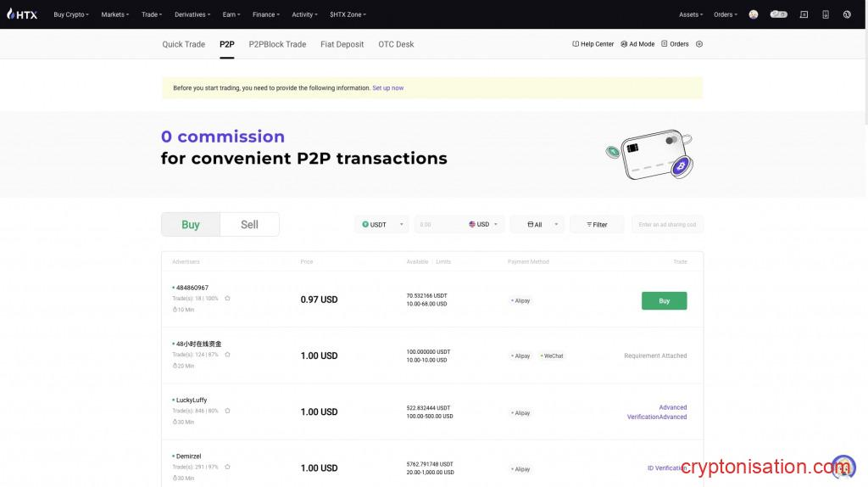Screen dimensions: 868x487
Task: Click the notifications message icon in header
Action: tap(804, 14)
